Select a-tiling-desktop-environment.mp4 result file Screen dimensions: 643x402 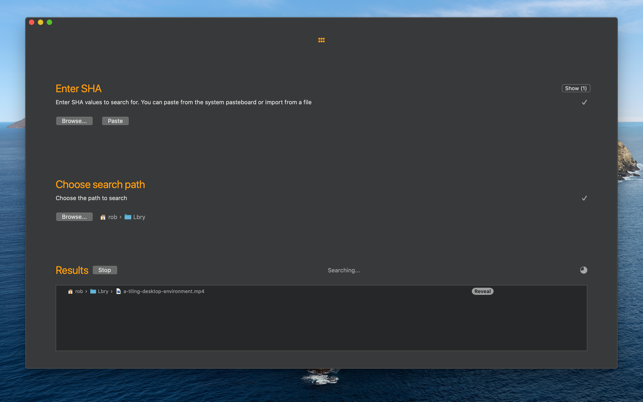(x=160, y=291)
